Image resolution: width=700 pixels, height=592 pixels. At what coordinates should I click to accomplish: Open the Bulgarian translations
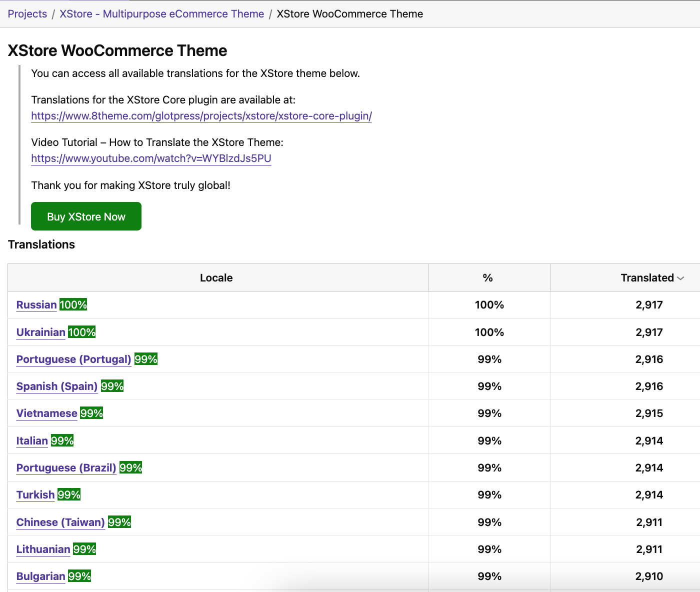click(40, 576)
